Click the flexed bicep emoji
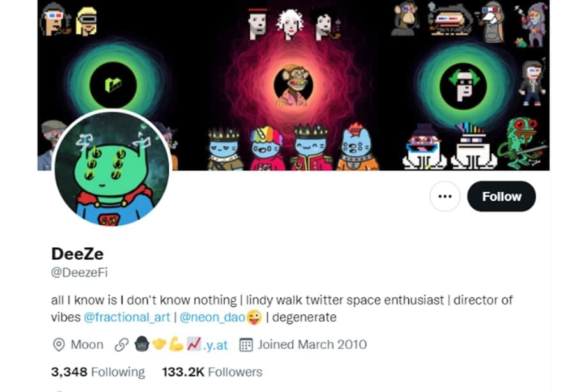This screenshot has width=588, height=392. 176,344
